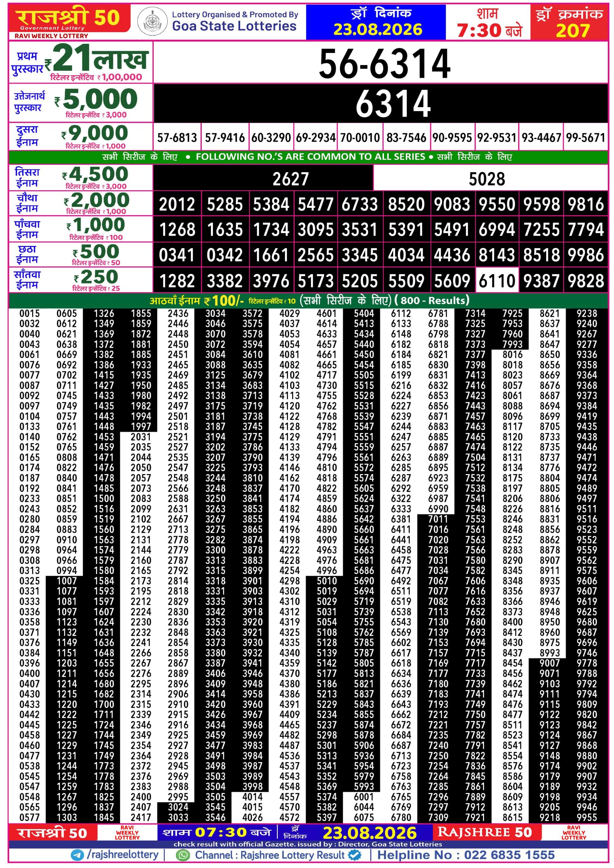The width and height of the screenshot is (614, 868).
Task: Click the WhatsApp icon in footer
Action: [x=184, y=855]
